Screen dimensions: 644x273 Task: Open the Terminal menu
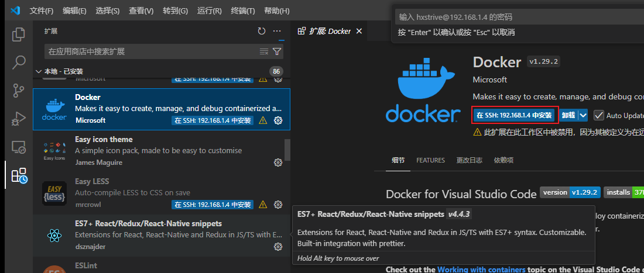tap(243, 11)
